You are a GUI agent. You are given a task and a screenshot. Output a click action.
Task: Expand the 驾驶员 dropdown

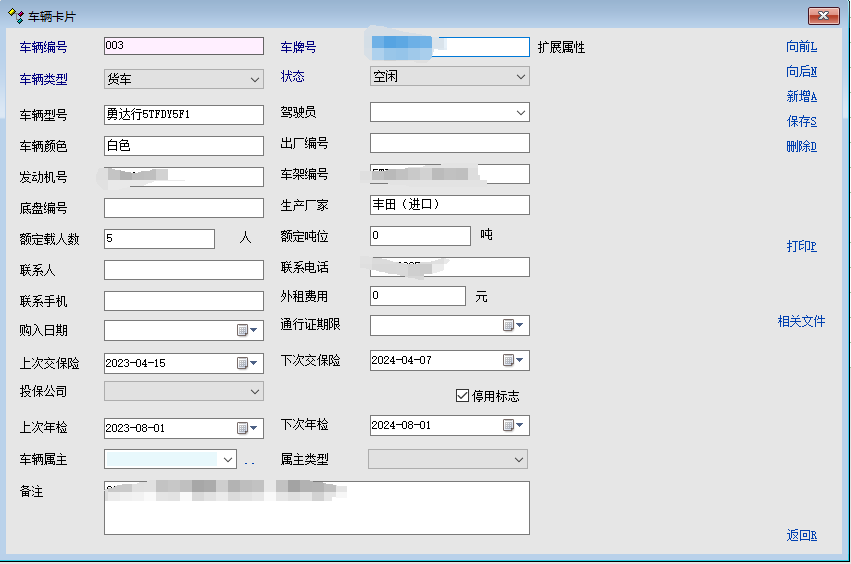521,113
